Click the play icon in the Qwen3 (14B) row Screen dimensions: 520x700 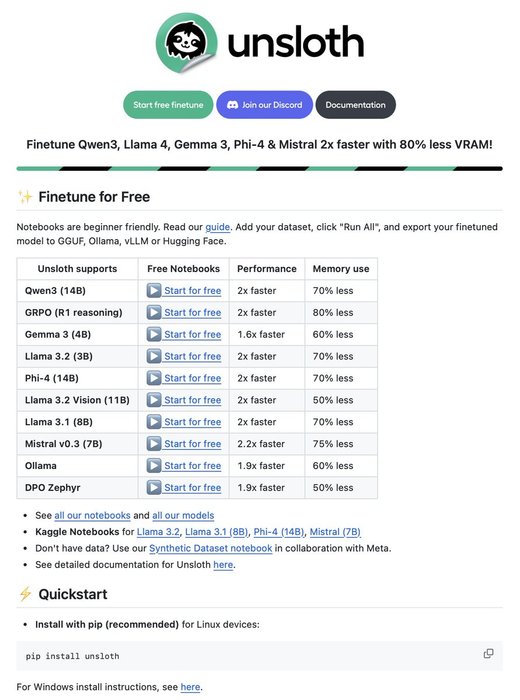pos(154,291)
